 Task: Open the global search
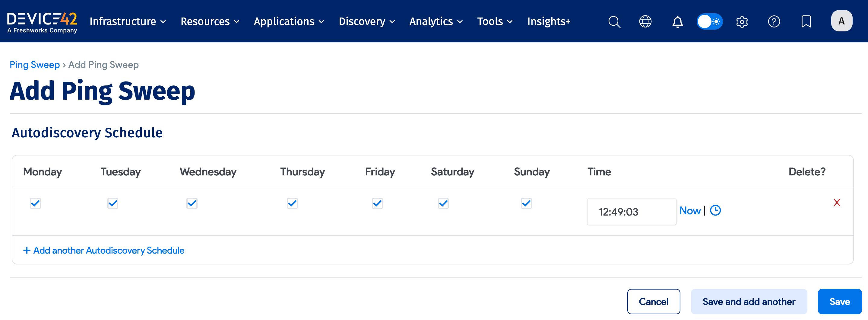coord(614,21)
